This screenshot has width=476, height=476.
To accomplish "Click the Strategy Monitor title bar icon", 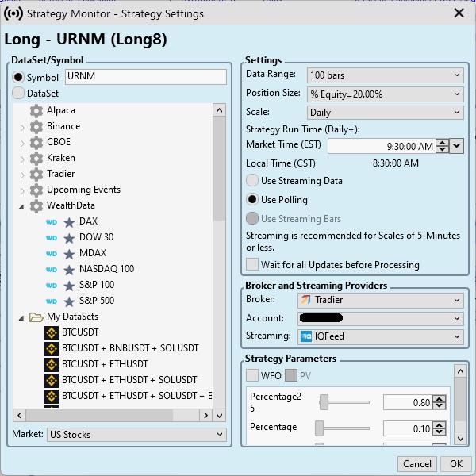I will 13,13.
